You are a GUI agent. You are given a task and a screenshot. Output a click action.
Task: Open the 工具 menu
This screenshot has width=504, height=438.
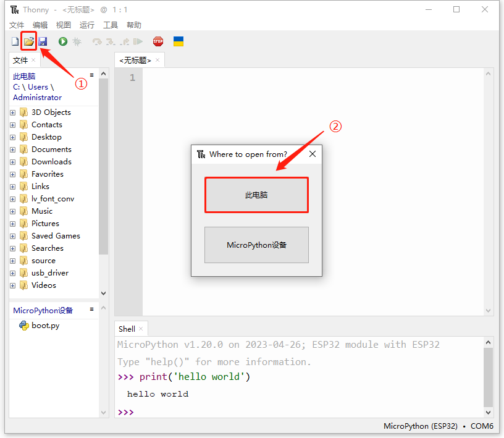point(110,25)
